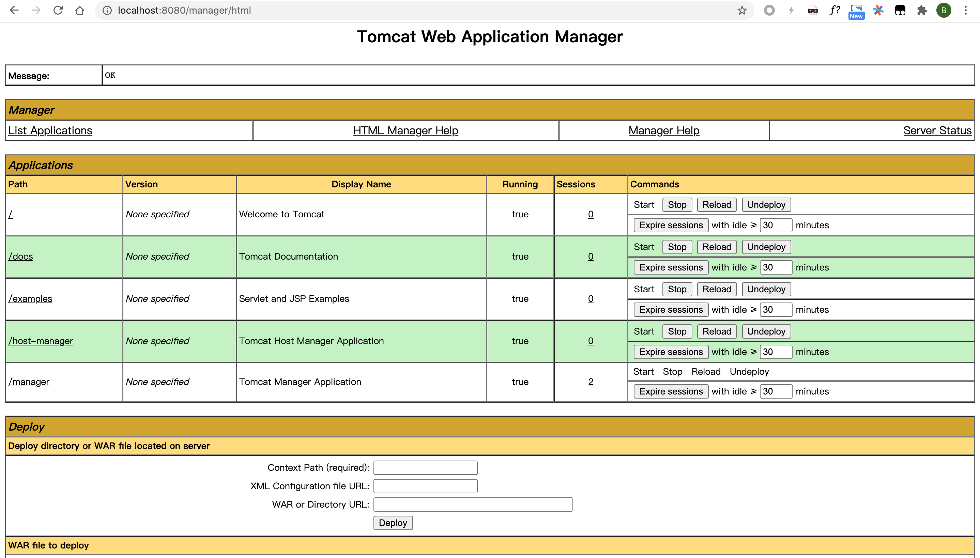This screenshot has height=558, width=980.
Task: Expire sessions for the /manager app
Action: [x=671, y=391]
